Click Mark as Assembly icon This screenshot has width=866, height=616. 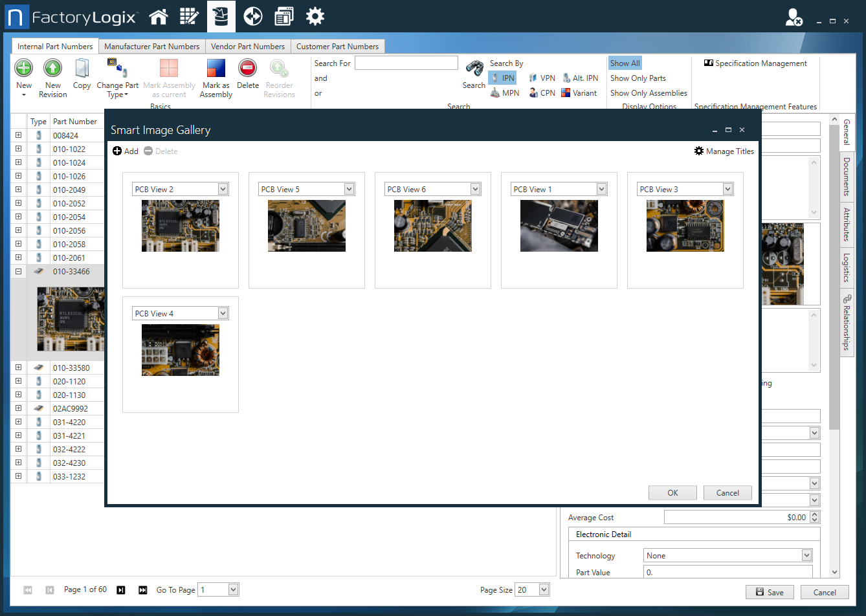tap(216, 69)
